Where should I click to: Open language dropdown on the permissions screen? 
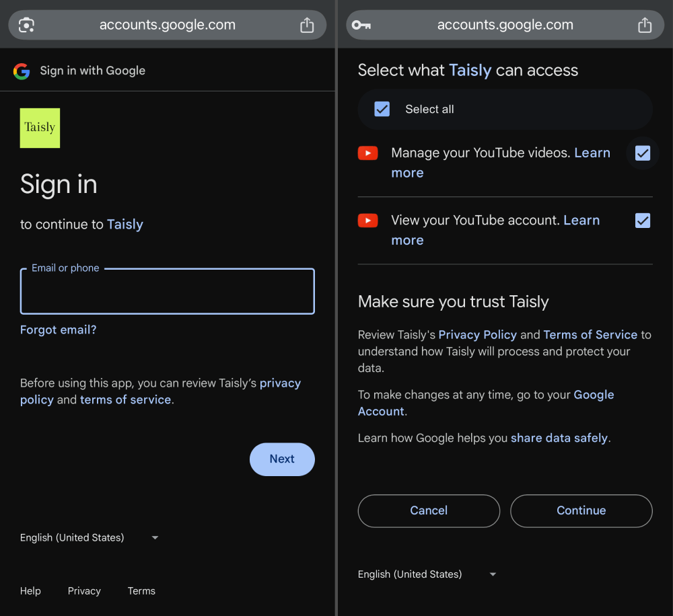[427, 574]
